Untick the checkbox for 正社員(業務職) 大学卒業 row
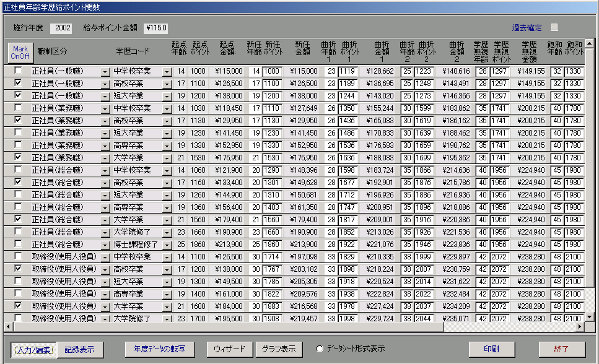This screenshot has height=364, width=599. click(18, 157)
